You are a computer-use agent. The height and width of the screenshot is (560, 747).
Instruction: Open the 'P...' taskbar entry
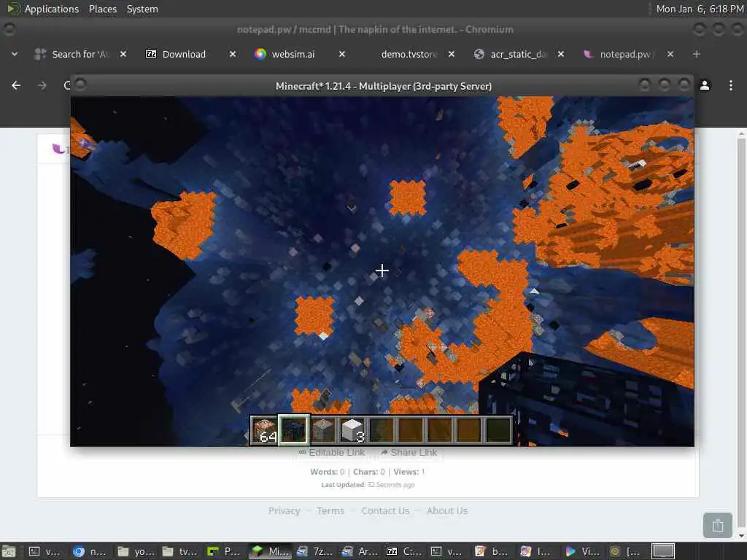[x=224, y=551]
